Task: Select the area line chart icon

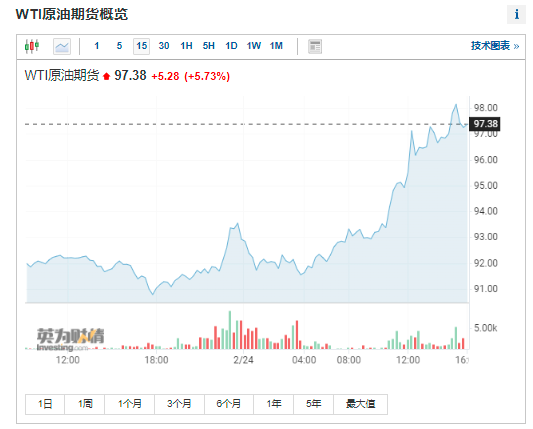Action: pos(62,46)
